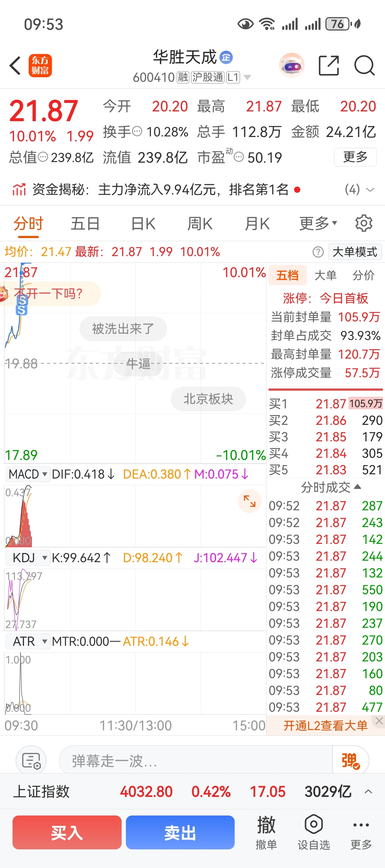
Task: Tap the 上证指数 4032.80 value
Action: click(x=146, y=791)
